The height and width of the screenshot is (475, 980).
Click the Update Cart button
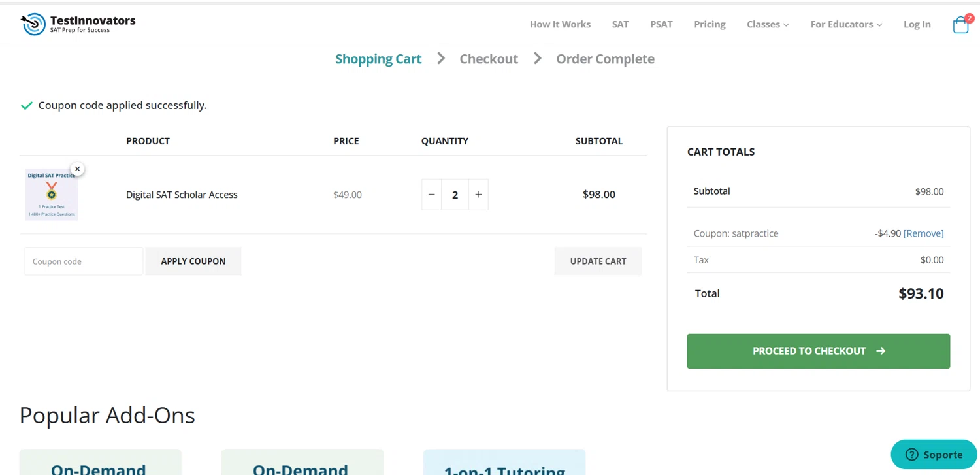point(598,261)
